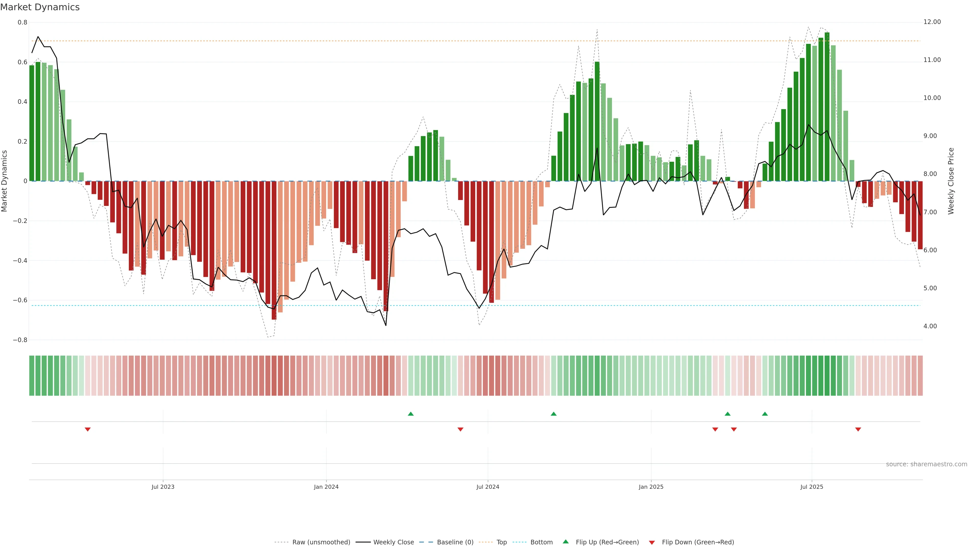The height and width of the screenshot is (551, 980).
Task: Click Flip Down legend triangle icon
Action: 652,543
